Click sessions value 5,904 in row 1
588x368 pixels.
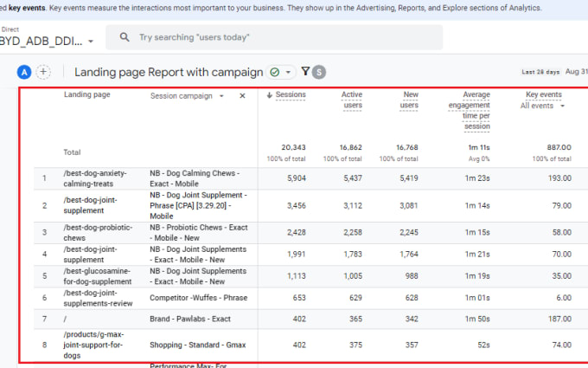point(297,178)
